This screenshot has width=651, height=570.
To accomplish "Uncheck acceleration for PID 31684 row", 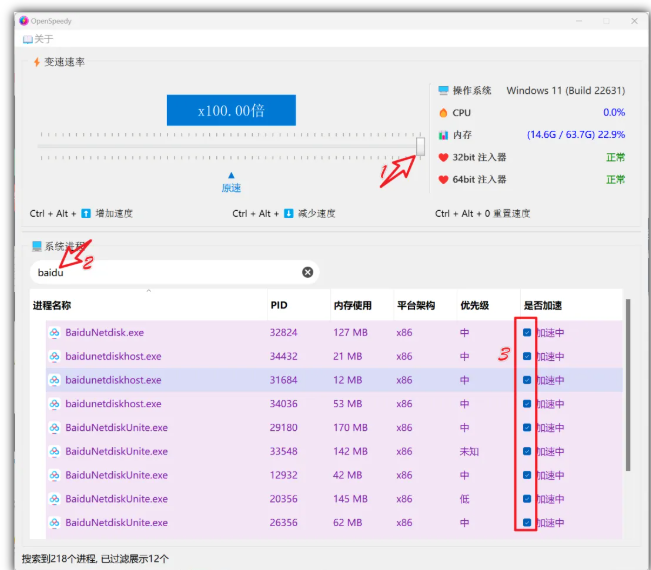I will [527, 380].
